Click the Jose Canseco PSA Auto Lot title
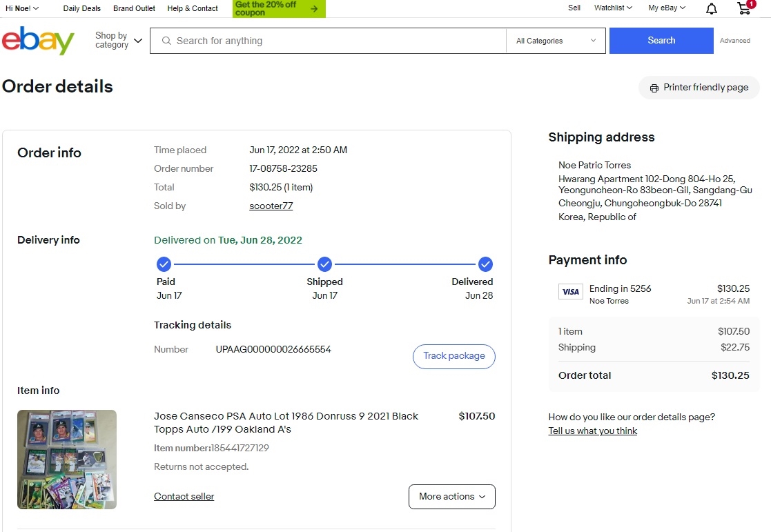771x532 pixels. [x=286, y=422]
